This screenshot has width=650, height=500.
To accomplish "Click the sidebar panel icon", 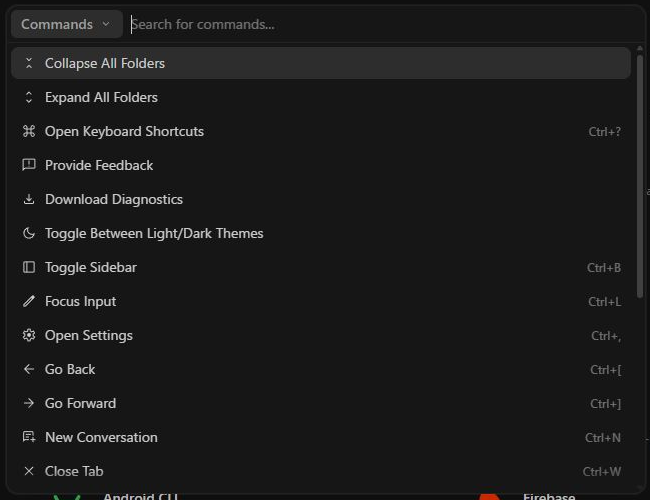I will coord(29,267).
